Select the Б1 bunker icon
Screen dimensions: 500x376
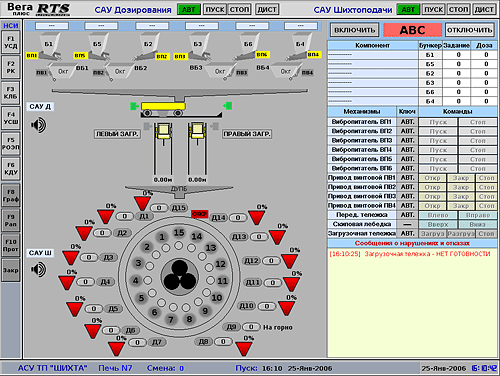click(49, 45)
